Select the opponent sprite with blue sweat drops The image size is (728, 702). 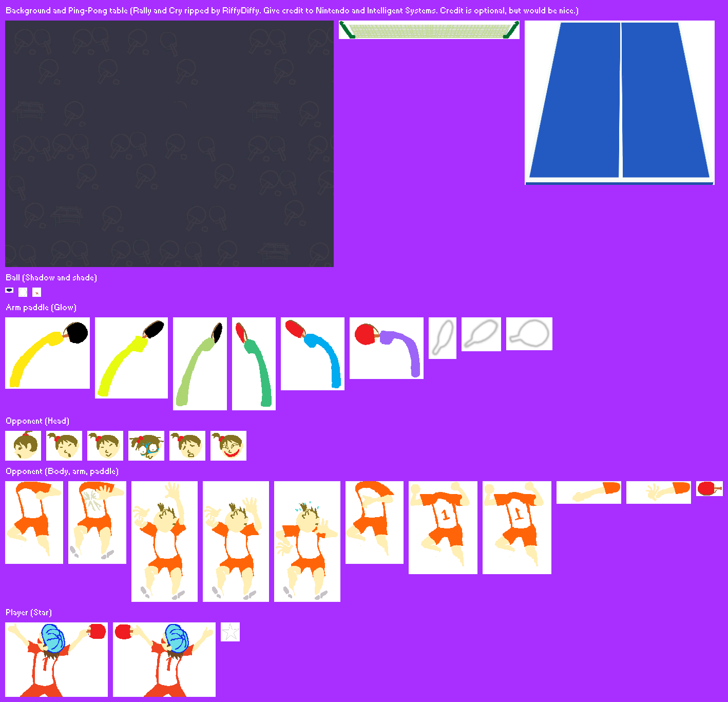tap(307, 541)
